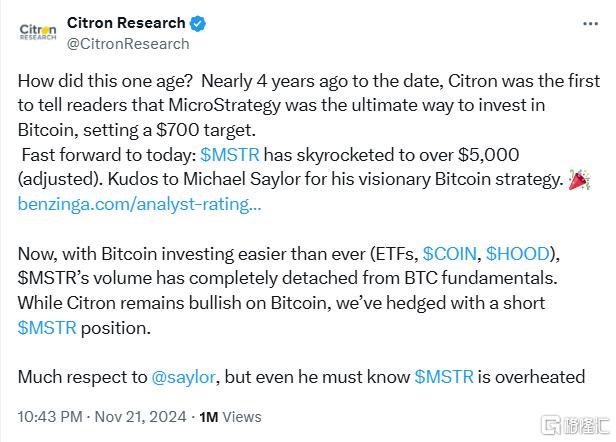Click the watermark logo at bottom right
Viewport: 616px width, 442px height.
point(574,425)
